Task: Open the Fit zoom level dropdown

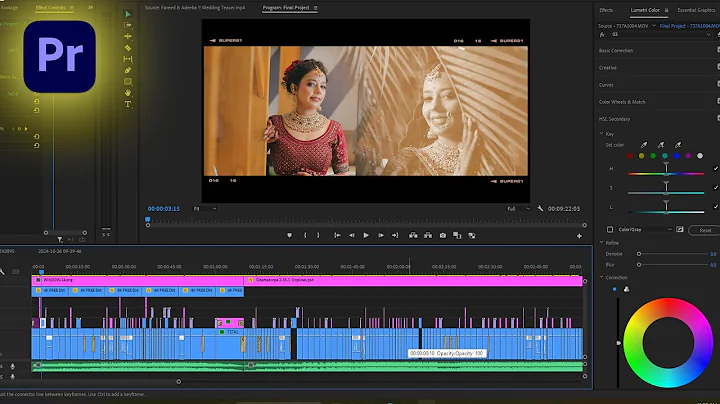Action: 204,208
